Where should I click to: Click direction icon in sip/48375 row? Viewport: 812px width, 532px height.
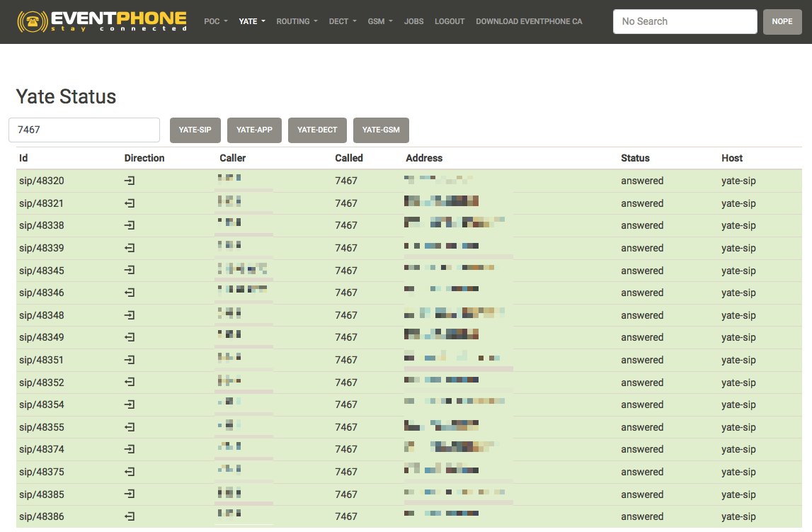(x=130, y=472)
